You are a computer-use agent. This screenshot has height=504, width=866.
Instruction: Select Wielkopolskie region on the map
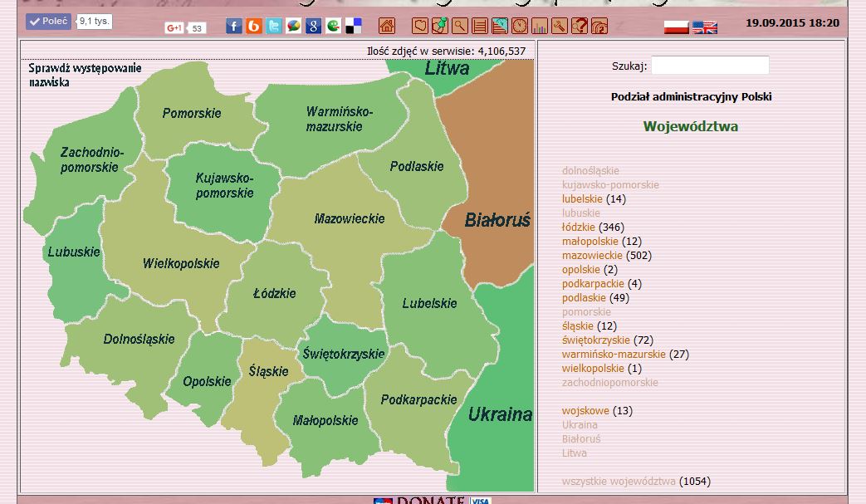[x=180, y=264]
